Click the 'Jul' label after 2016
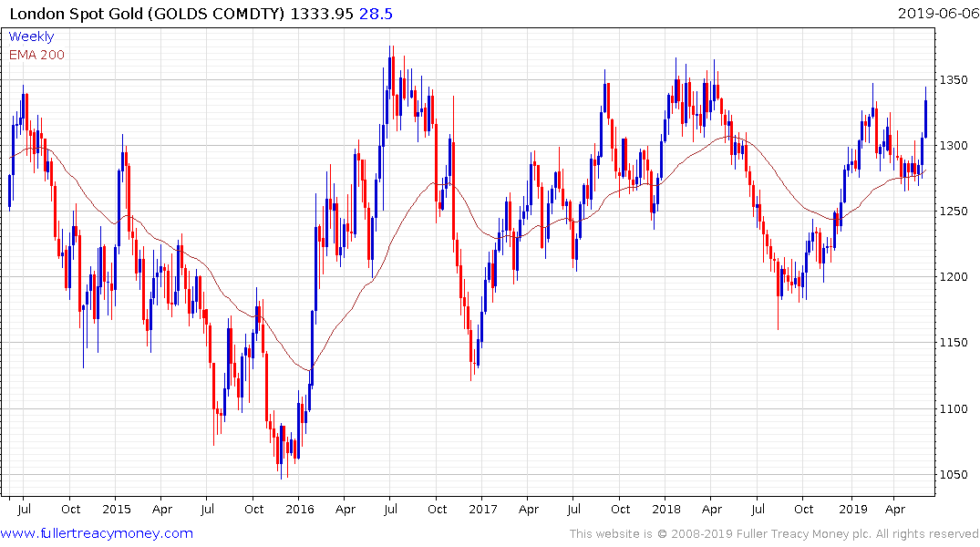This screenshot has width=980, height=547. (390, 509)
